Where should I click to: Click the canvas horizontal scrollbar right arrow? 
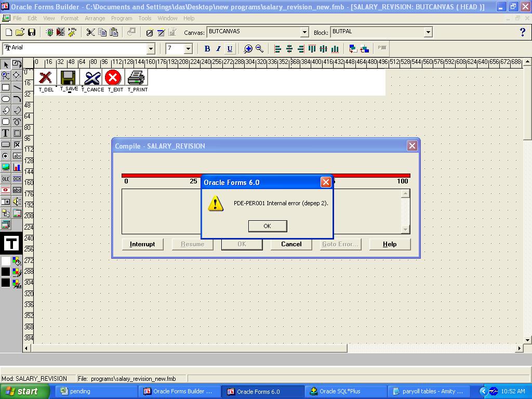[519, 348]
